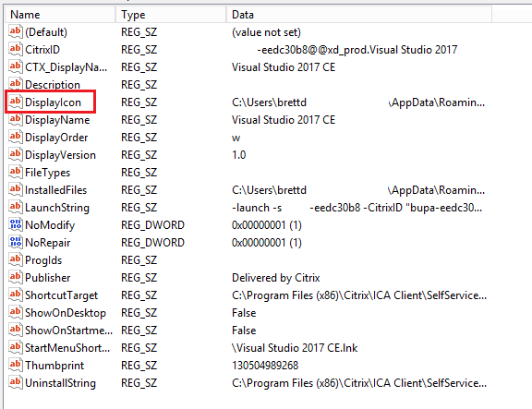
Task: Select the DisplayIcon value name
Action: point(53,102)
